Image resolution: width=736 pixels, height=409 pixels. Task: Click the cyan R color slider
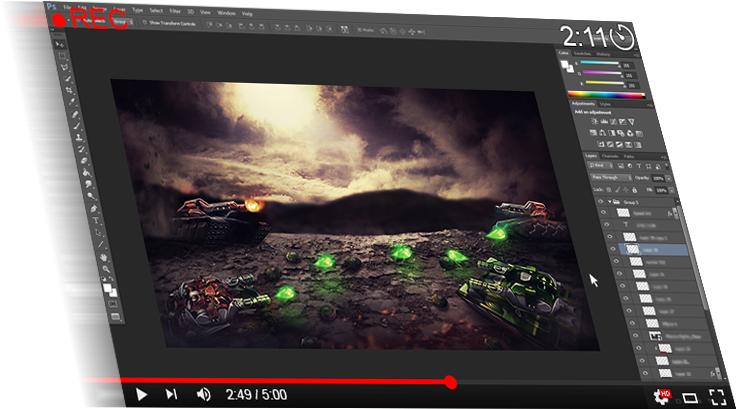click(599, 62)
